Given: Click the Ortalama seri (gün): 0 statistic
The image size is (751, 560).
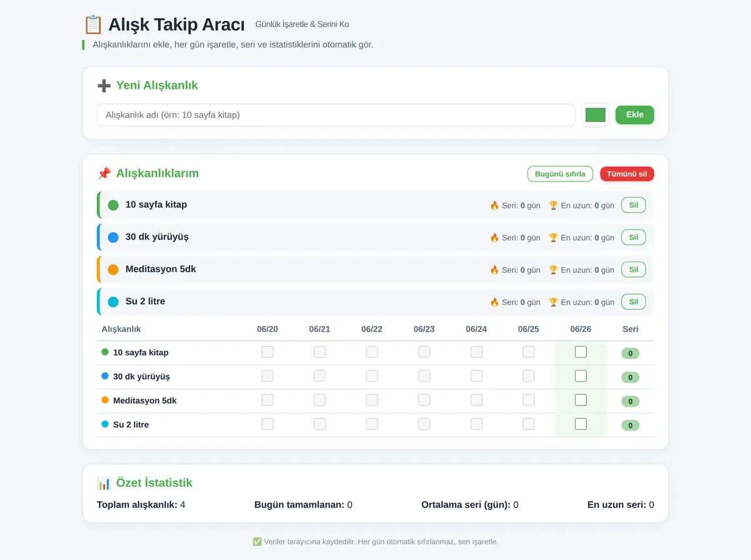Looking at the screenshot, I should (469, 505).
